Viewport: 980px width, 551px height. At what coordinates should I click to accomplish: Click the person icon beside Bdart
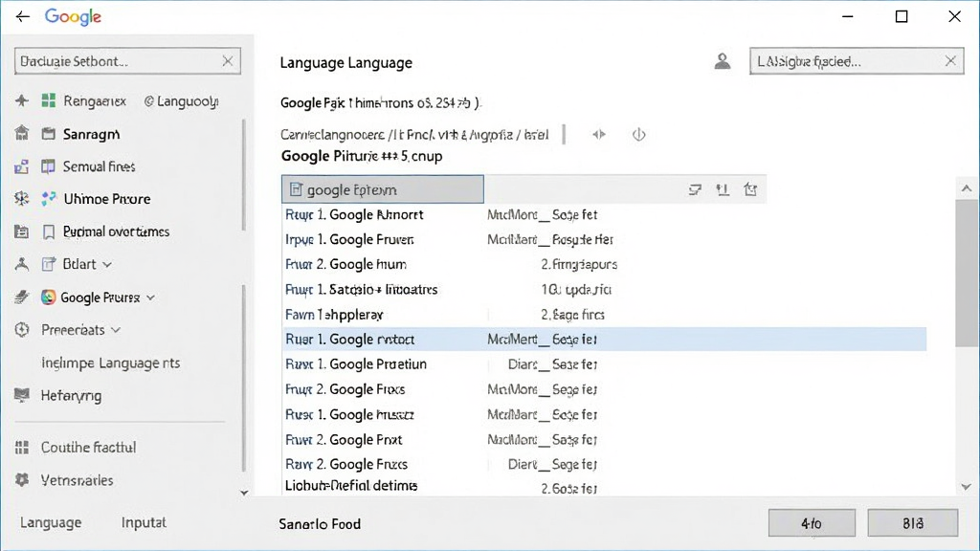(x=22, y=264)
